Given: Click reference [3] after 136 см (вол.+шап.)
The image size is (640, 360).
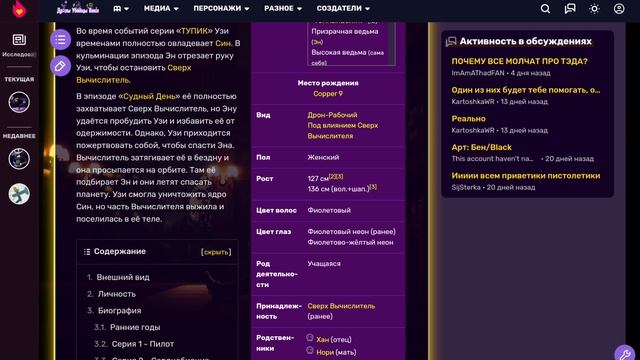Looking at the screenshot, I should tap(373, 187).
